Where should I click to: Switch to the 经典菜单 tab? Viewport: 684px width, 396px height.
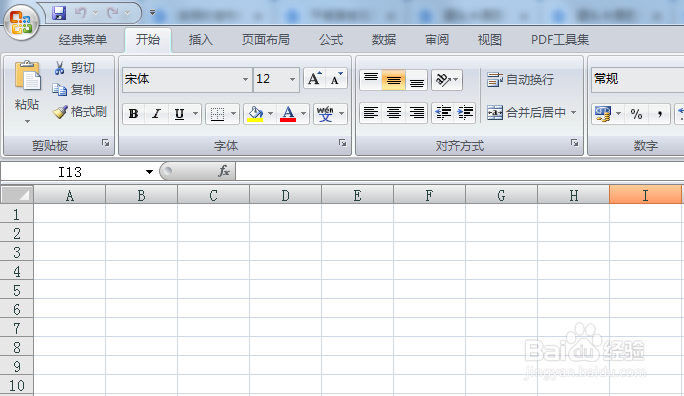(82, 40)
